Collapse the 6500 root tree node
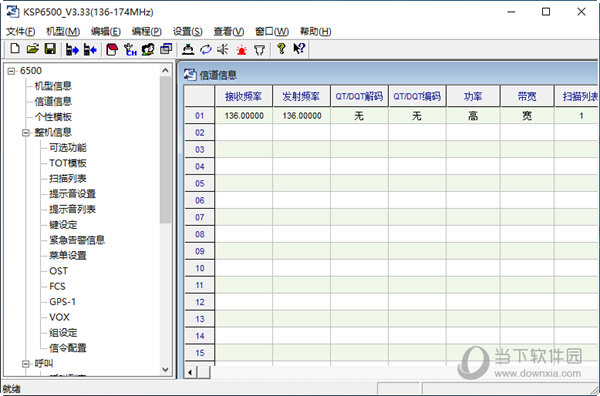This screenshot has height=396, width=600. pyautogui.click(x=11, y=71)
